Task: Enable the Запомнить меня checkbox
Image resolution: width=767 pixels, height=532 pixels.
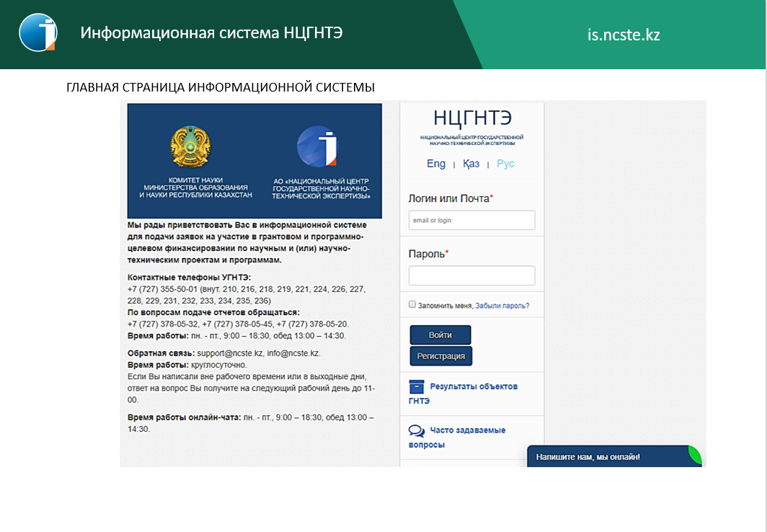Action: (x=412, y=305)
